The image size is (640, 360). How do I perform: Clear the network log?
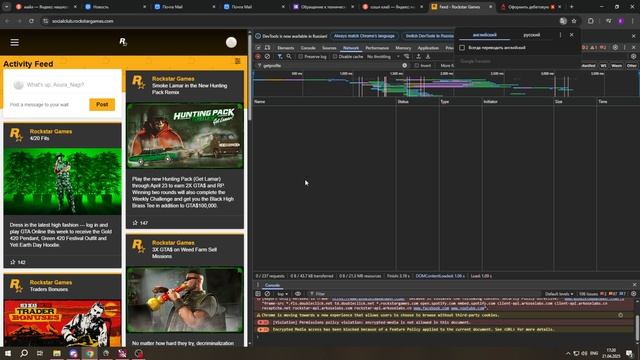[267, 57]
